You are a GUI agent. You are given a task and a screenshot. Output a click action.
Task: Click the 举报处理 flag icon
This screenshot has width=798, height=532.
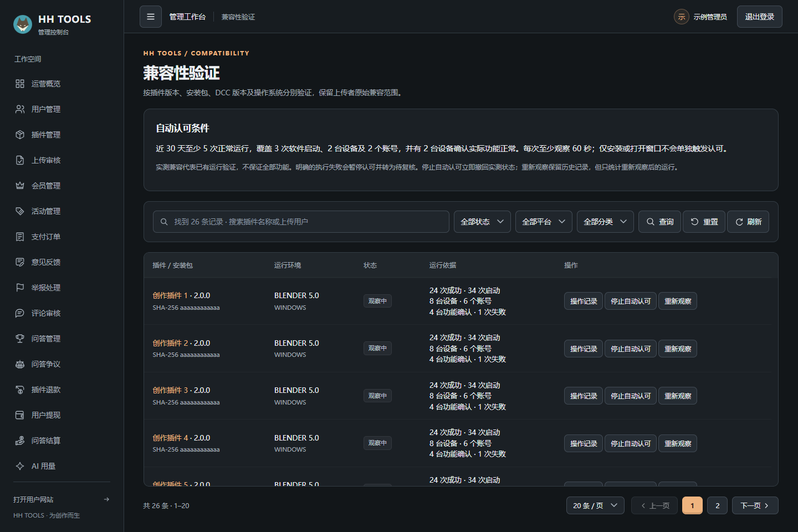(20, 288)
